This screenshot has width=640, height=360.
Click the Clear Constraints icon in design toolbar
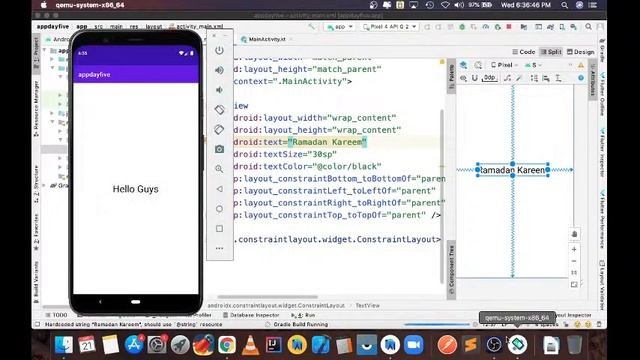click(507, 78)
